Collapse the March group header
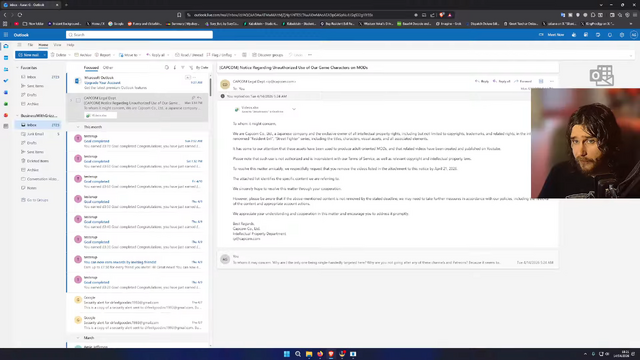 [x=78, y=338]
